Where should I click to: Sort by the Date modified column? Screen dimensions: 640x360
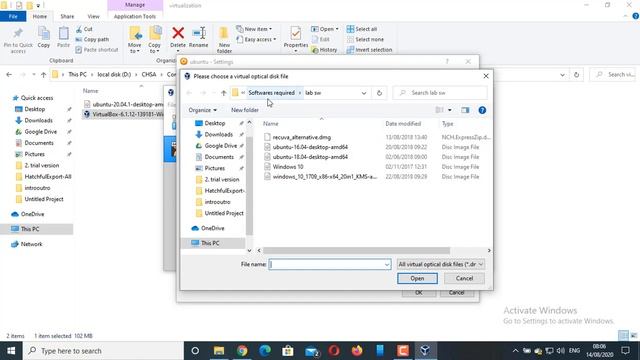(x=403, y=124)
